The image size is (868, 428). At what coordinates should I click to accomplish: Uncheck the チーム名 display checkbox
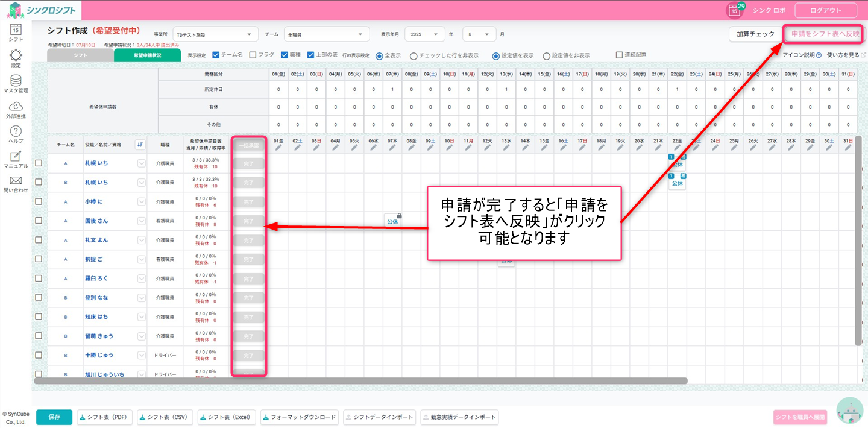click(x=216, y=55)
